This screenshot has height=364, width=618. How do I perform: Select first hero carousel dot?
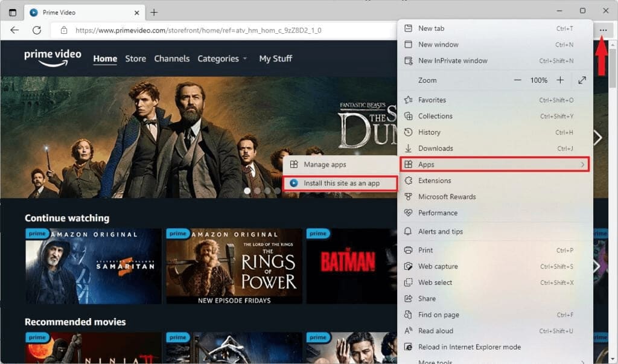247,191
